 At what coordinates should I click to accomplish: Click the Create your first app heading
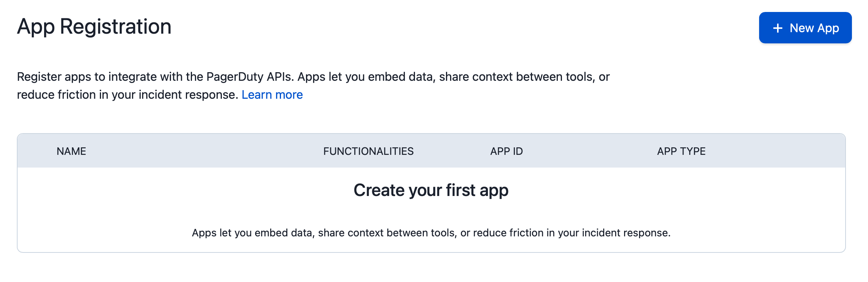tap(431, 190)
